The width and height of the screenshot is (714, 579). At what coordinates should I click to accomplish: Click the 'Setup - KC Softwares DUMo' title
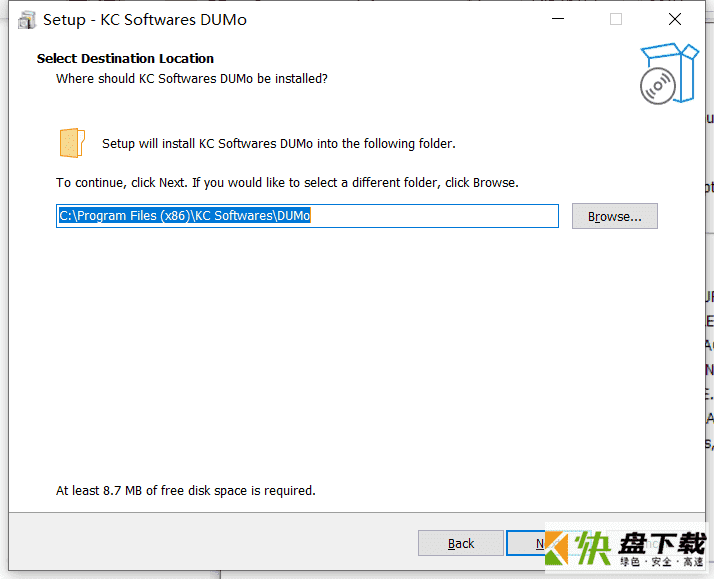[145, 20]
